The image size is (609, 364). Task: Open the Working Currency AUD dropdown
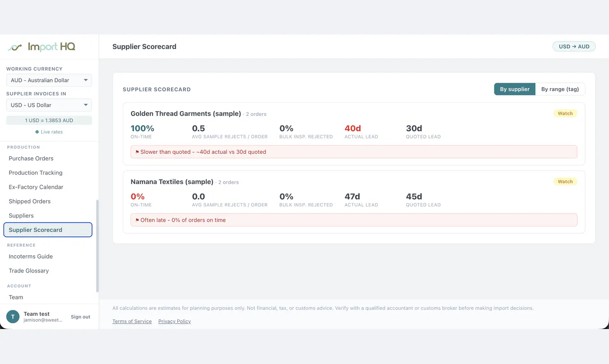[x=49, y=80]
